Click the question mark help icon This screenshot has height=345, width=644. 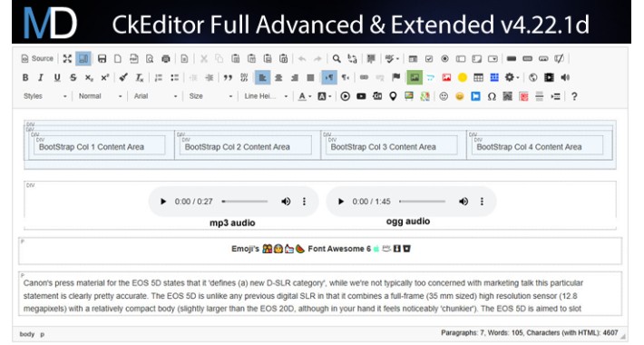[574, 96]
